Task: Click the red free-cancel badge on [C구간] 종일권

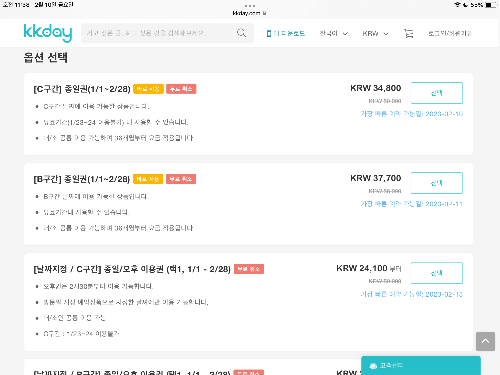Action: coord(181,89)
